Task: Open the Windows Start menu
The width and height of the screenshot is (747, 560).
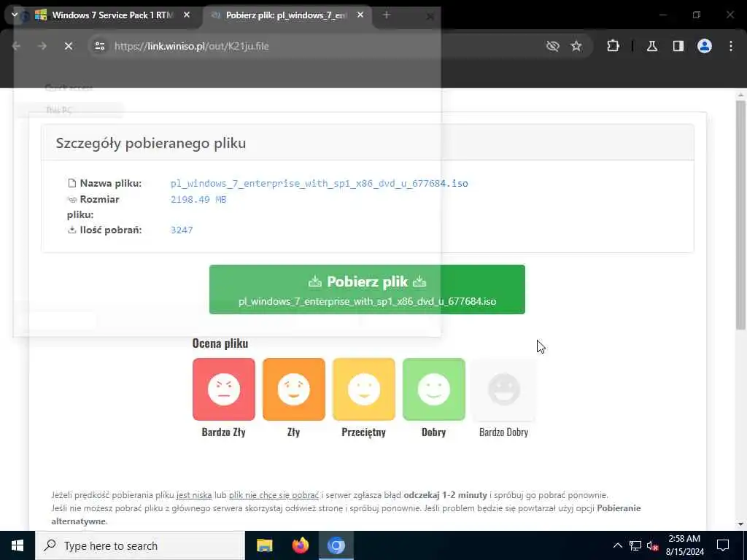Action: coord(18,545)
